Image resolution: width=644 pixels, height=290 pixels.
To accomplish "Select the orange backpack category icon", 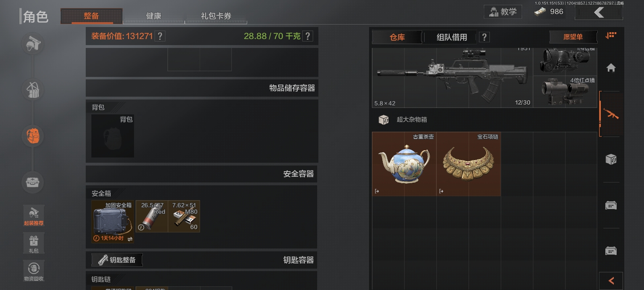I will click(33, 136).
